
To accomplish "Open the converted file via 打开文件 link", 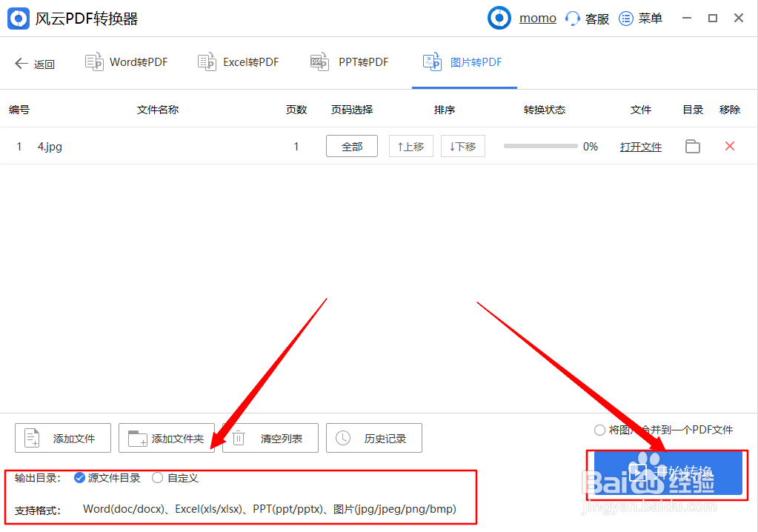I will tap(640, 146).
